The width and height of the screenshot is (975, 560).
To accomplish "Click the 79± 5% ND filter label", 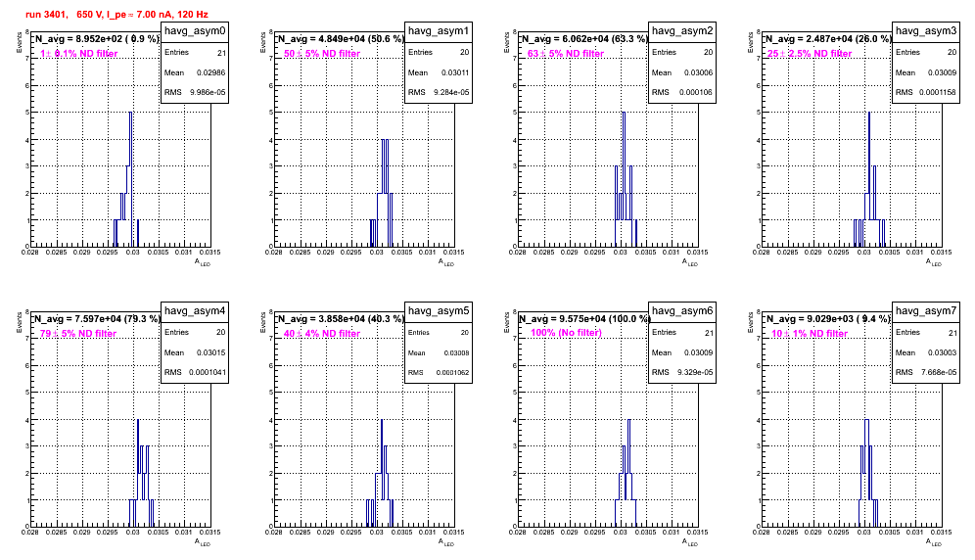I will pos(78,334).
